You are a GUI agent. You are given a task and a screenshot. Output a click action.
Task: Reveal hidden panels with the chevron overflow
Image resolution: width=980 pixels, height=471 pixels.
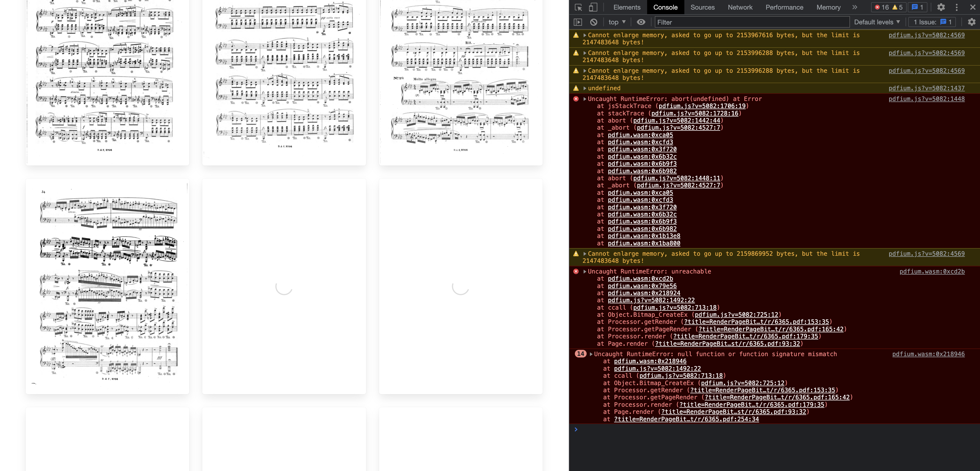(855, 7)
